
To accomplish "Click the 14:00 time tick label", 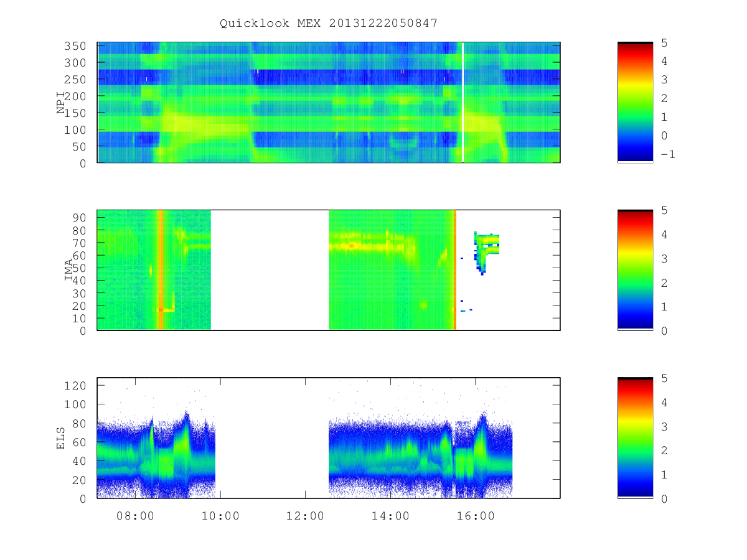I will click(x=390, y=516).
